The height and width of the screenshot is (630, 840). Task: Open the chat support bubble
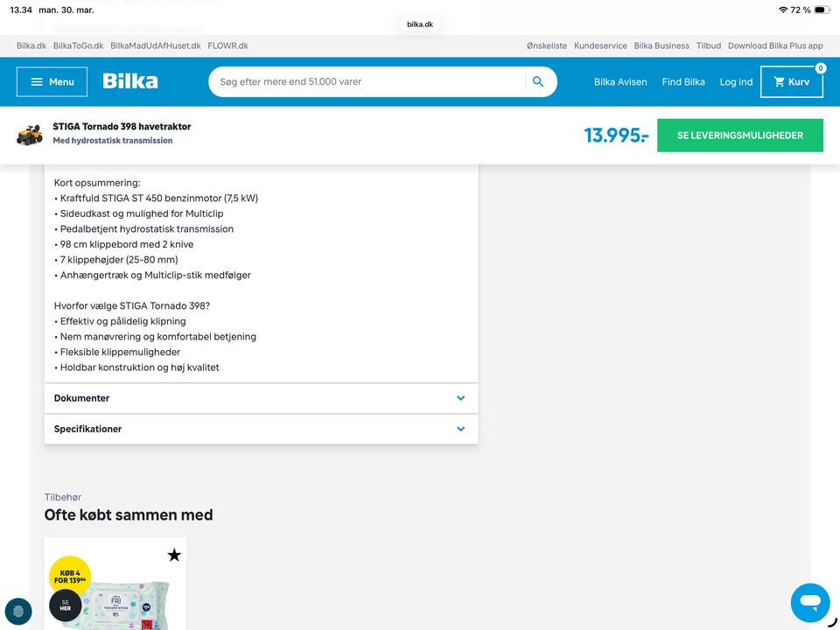click(810, 603)
